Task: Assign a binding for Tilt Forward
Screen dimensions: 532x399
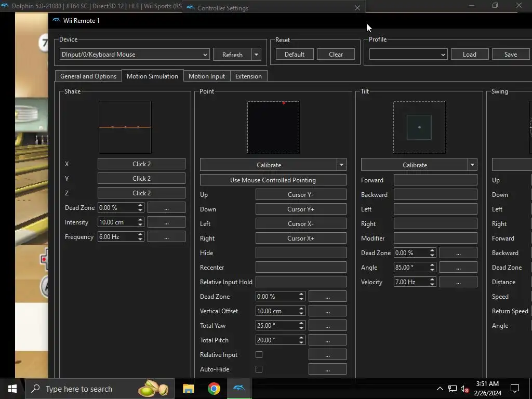Action: [435, 180]
